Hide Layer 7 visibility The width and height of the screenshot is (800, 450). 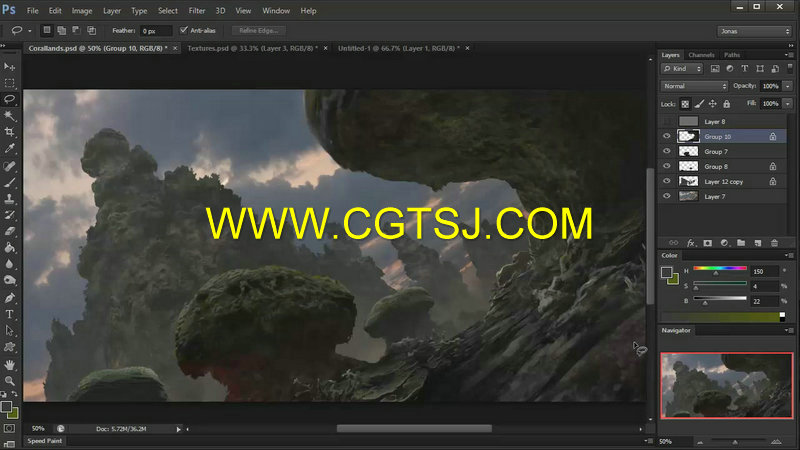(667, 196)
